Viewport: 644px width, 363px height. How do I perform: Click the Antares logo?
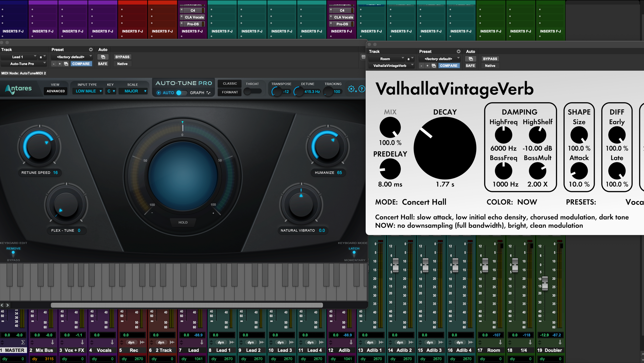(19, 89)
